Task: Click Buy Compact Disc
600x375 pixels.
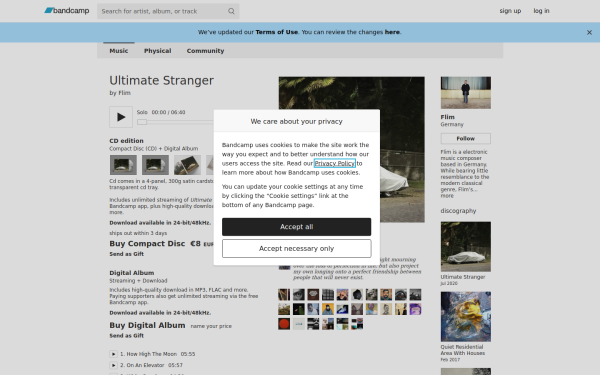Action: pyautogui.click(x=147, y=244)
